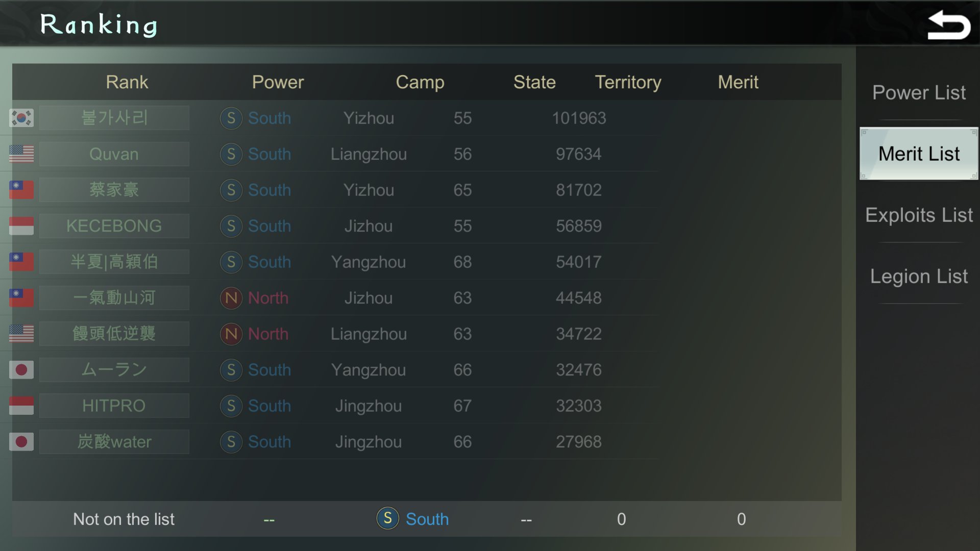The height and width of the screenshot is (551, 980).
Task: Click the Taiwan flag beside 蔡家豪
Action: [21, 190]
